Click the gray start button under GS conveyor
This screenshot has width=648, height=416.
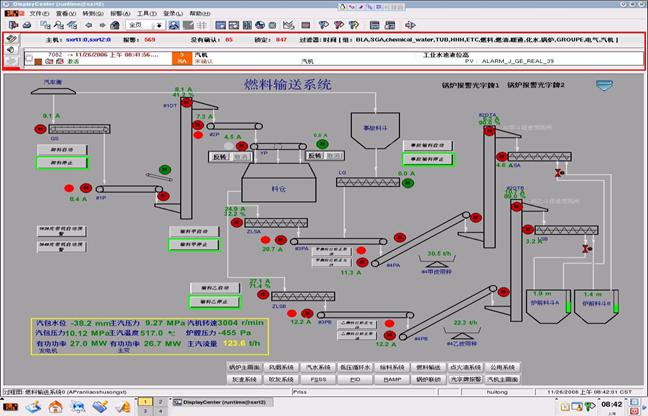pyautogui.click(x=62, y=149)
